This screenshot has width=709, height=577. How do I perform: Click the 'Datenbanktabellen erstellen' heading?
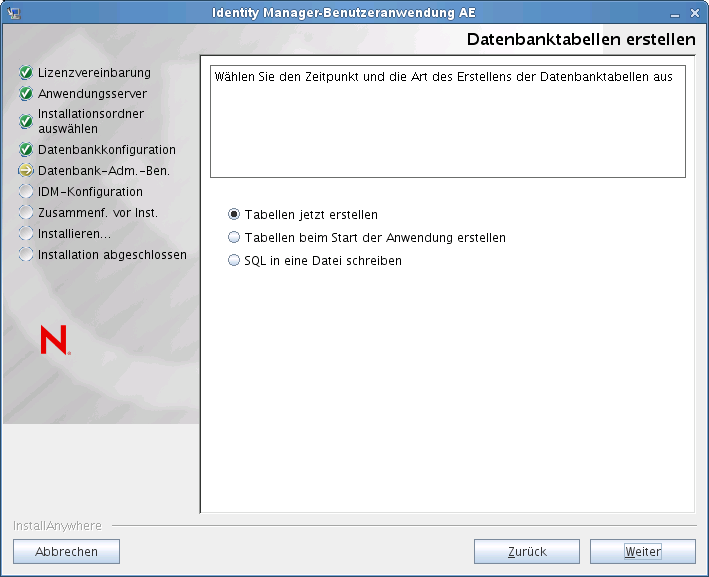pos(581,39)
